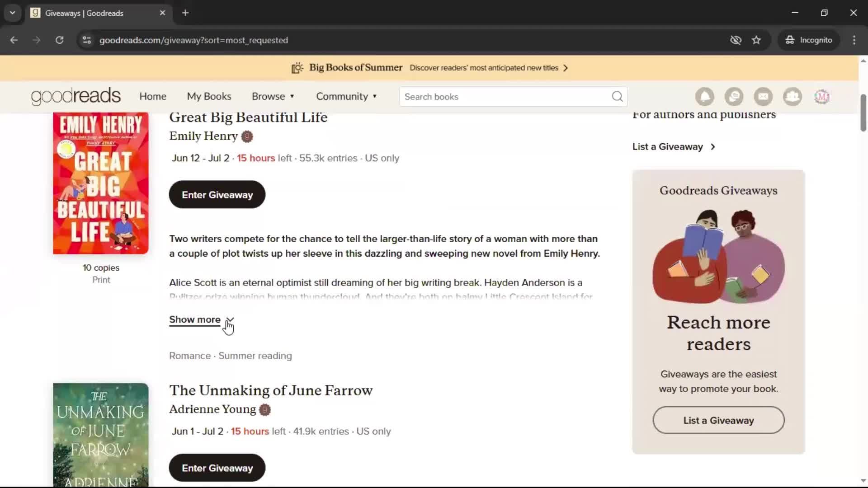The image size is (868, 488).
Task: Open the Emily Henry author link
Action: click(x=203, y=136)
